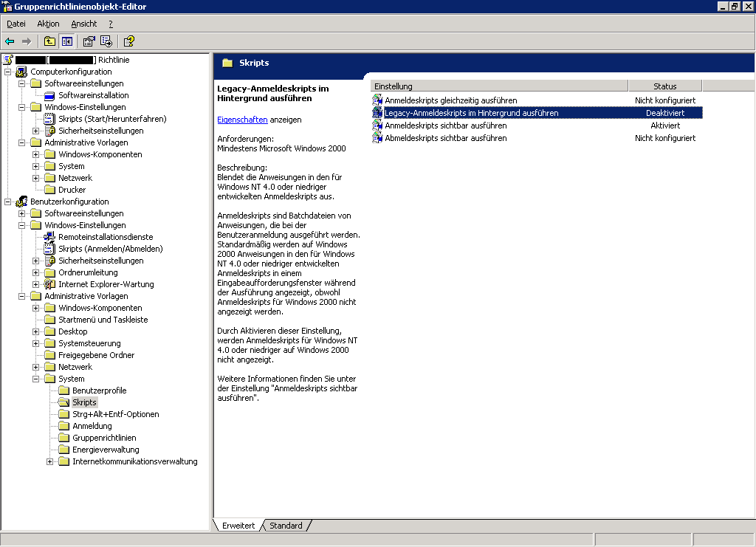Click the Drucker folder icon
Viewport: 756px width, 547px height.
coord(49,190)
